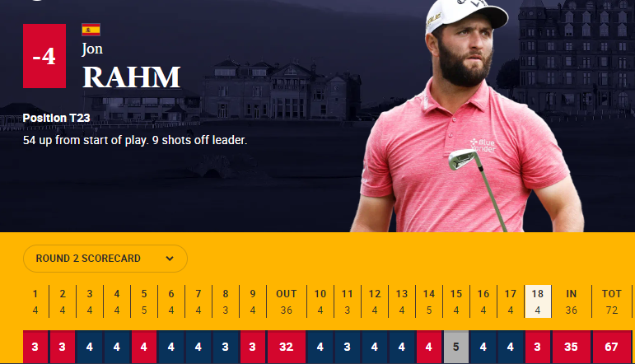Click the red birdie 3 on hole 2
The height and width of the screenshot is (364, 635).
click(62, 347)
